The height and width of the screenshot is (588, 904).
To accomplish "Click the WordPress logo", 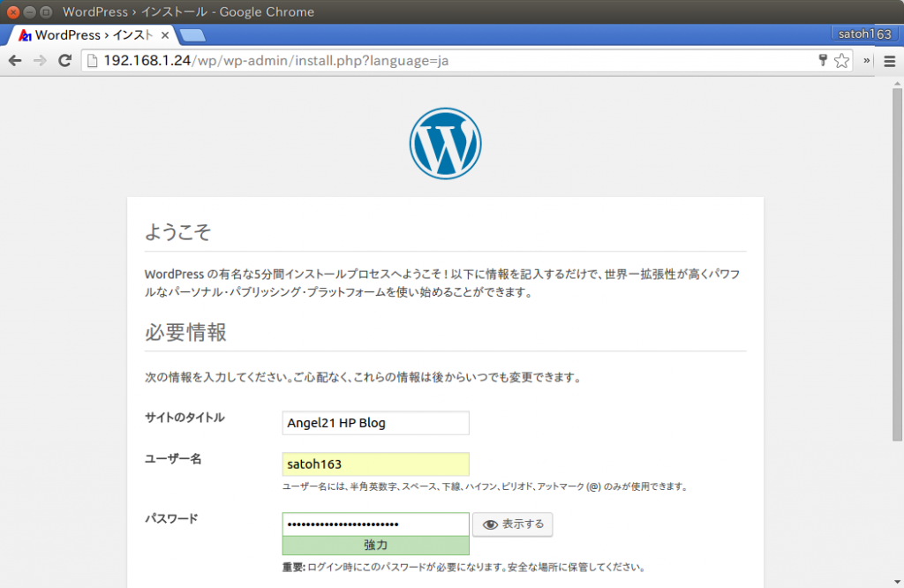I will coord(445,144).
